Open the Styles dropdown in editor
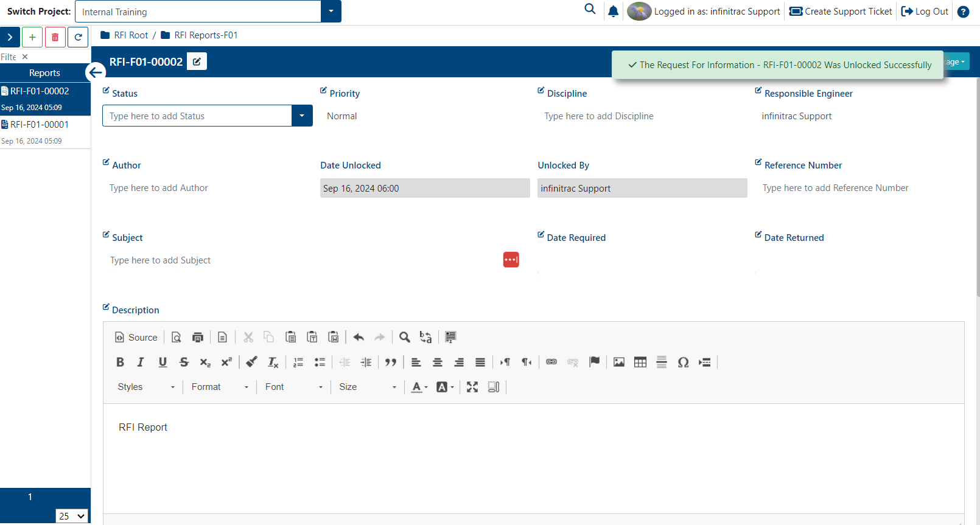Image resolution: width=980 pixels, height=525 pixels. coord(146,387)
